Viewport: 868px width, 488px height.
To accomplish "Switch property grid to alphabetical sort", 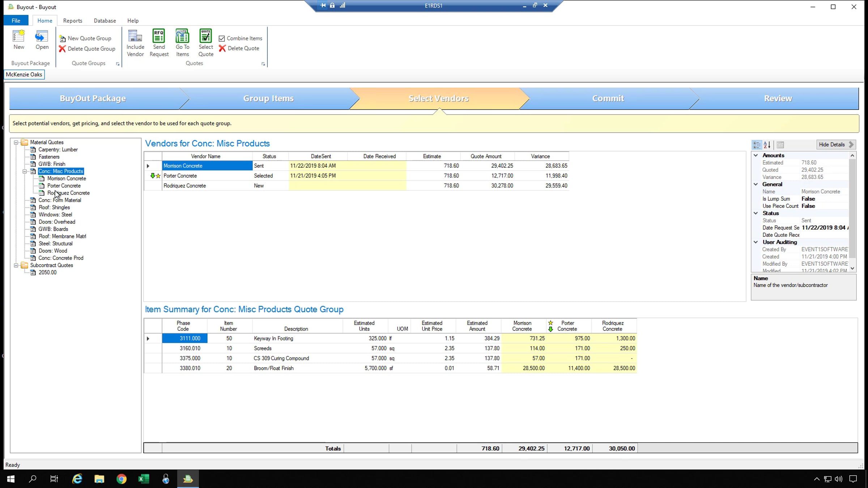I will click(x=767, y=145).
